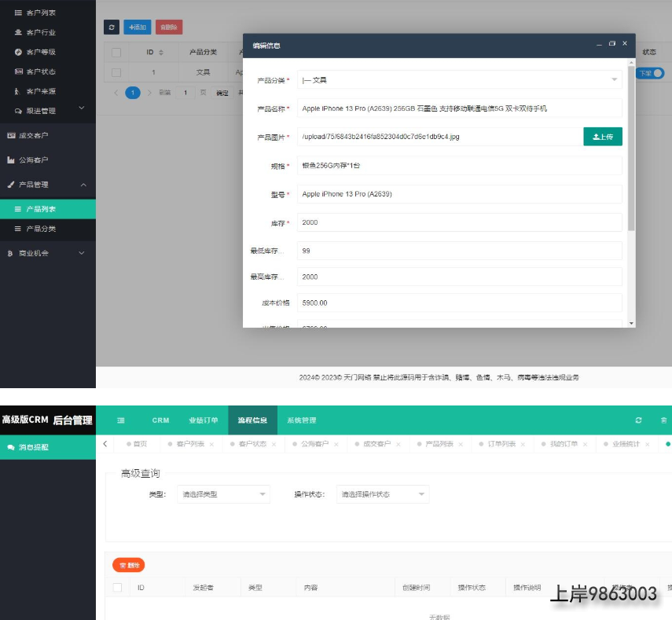672x620 pixels.
Task: Click the blue 添加 button
Action: coord(138,27)
